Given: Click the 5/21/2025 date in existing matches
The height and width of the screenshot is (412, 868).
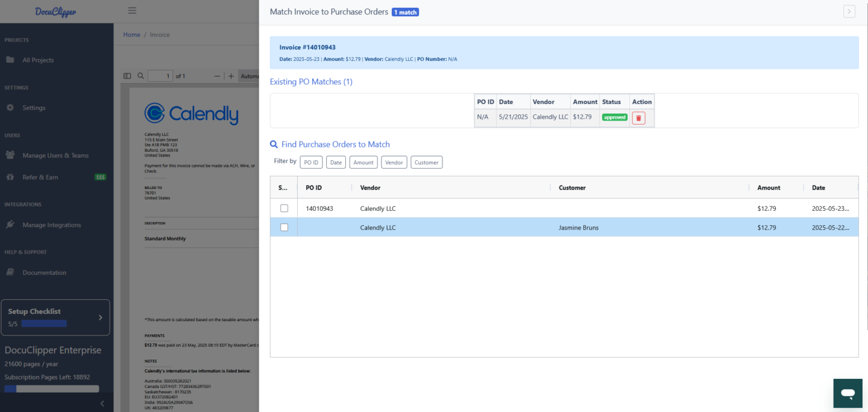Looking at the screenshot, I should 513,117.
